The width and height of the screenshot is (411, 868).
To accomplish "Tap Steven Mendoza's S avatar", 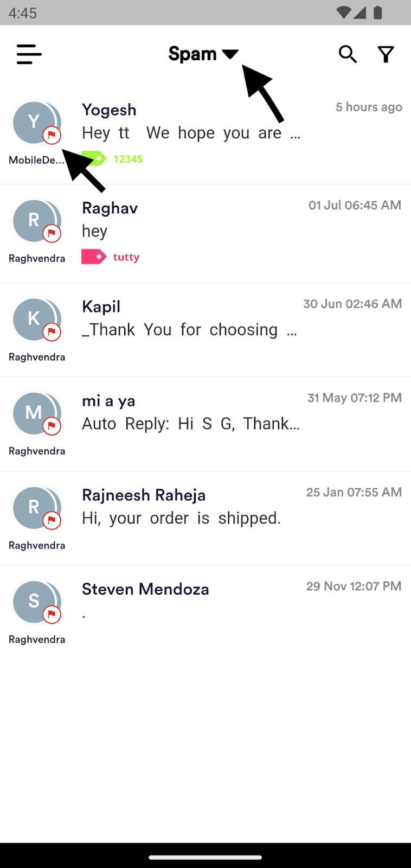I will pyautogui.click(x=36, y=602).
